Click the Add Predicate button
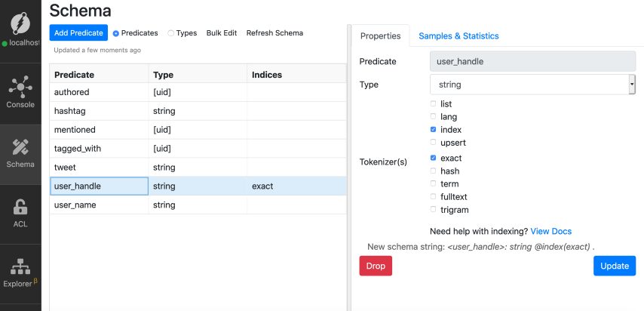The image size is (644, 311). point(78,33)
